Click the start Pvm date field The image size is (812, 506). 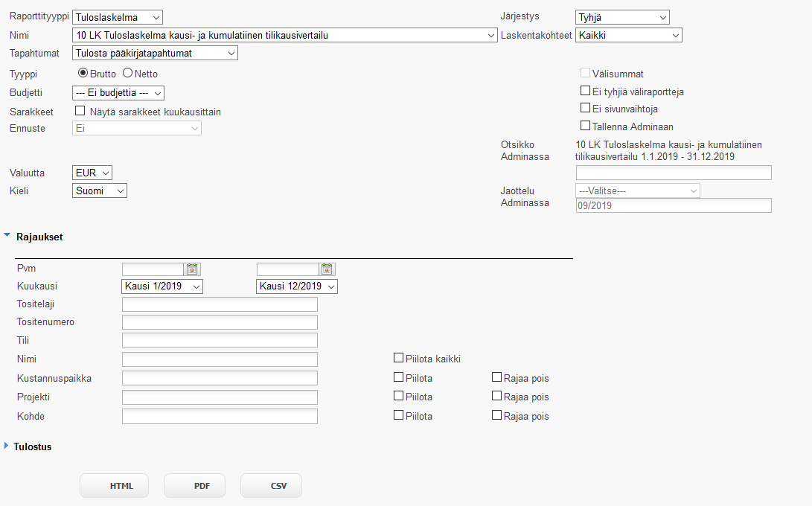coord(153,269)
